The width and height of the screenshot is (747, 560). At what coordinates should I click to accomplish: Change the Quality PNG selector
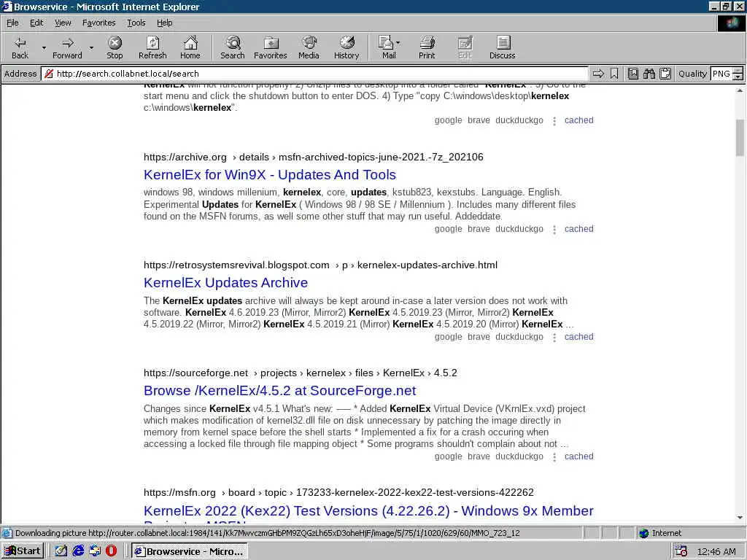(x=726, y=74)
